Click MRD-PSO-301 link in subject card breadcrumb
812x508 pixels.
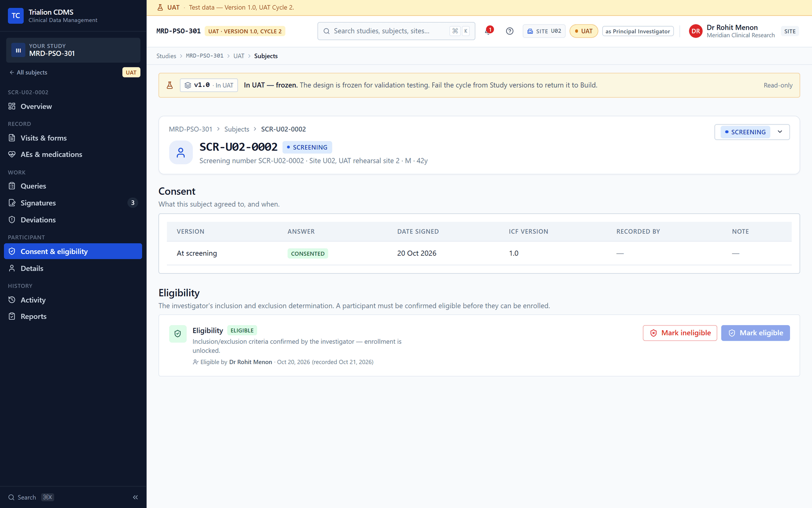pyautogui.click(x=190, y=129)
